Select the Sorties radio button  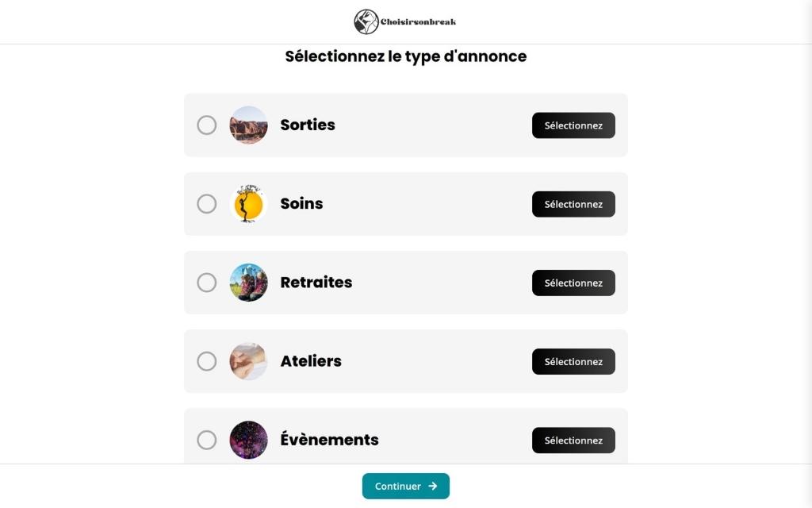(x=206, y=125)
